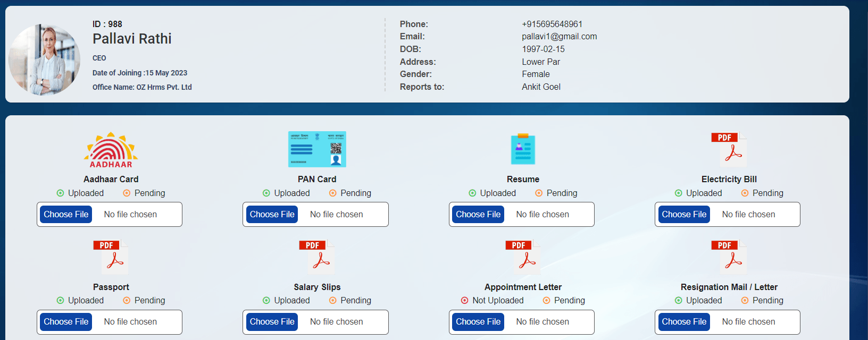Click the Aadhaar Card logo icon

click(111, 150)
